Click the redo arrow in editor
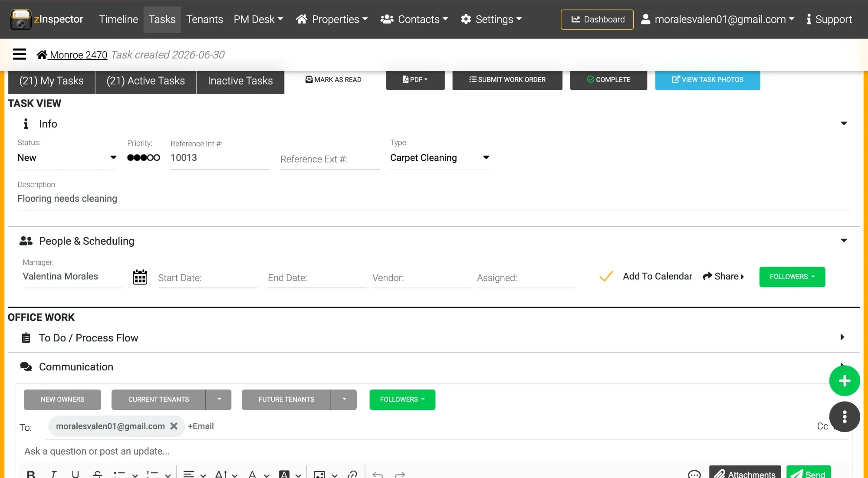 pos(400,475)
